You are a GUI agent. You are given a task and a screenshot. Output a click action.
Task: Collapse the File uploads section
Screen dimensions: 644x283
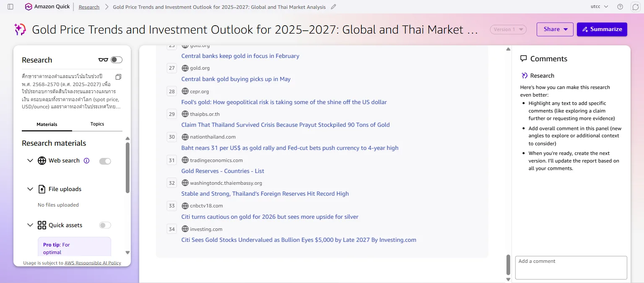(x=30, y=189)
